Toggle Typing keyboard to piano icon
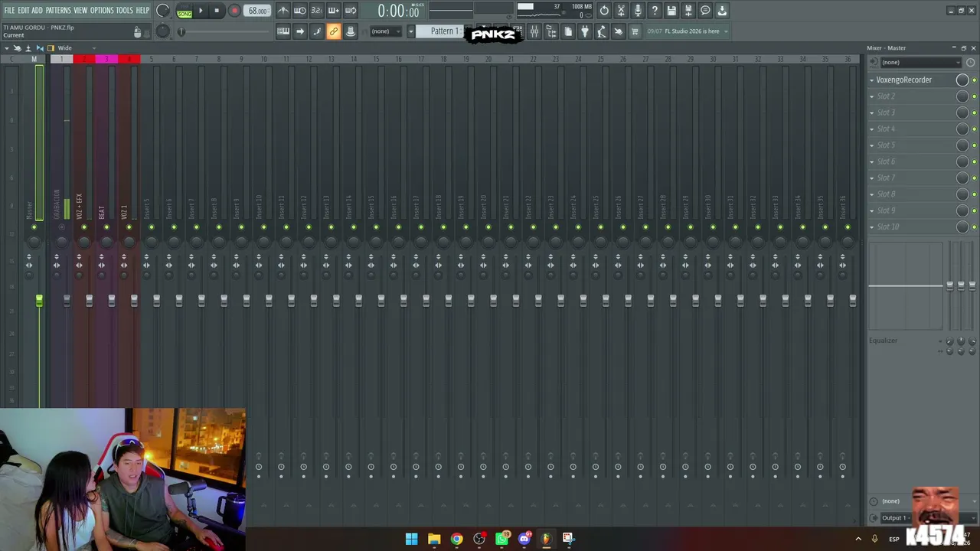 click(283, 31)
